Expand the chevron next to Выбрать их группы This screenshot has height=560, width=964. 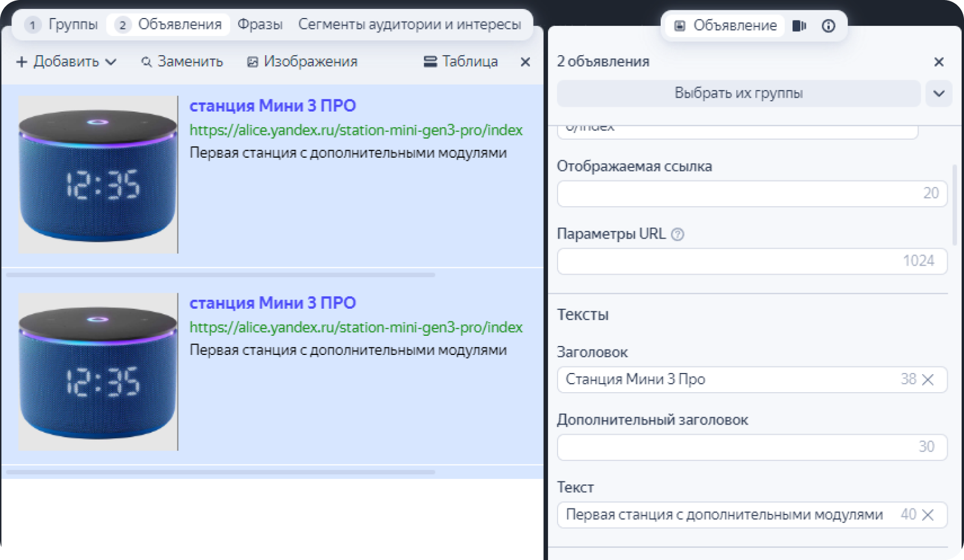pyautogui.click(x=939, y=94)
